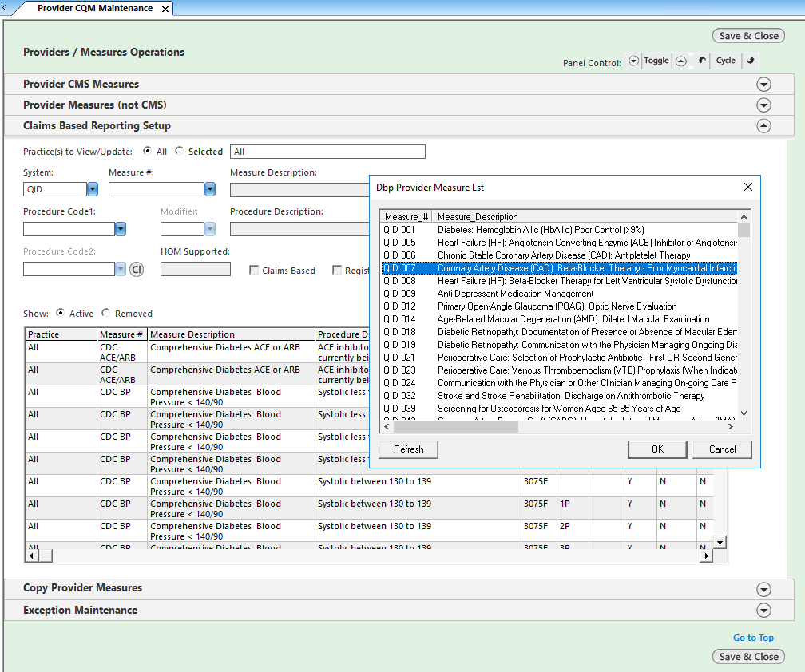Image resolution: width=805 pixels, height=672 pixels.
Task: Open the Modifier dropdown arrow
Action: 210,229
